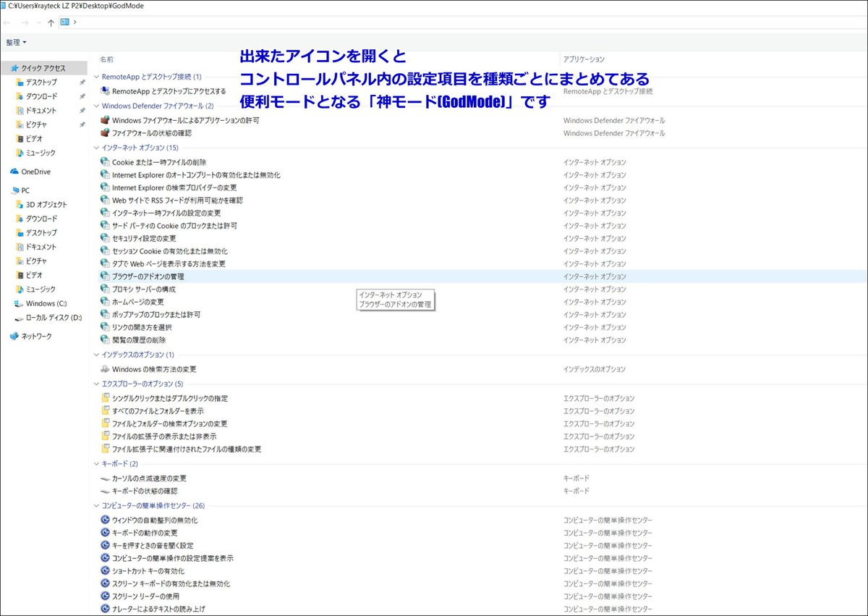
Task: Select Internet Explorer のオートコンプリートの有効化または無効化
Action: point(196,175)
